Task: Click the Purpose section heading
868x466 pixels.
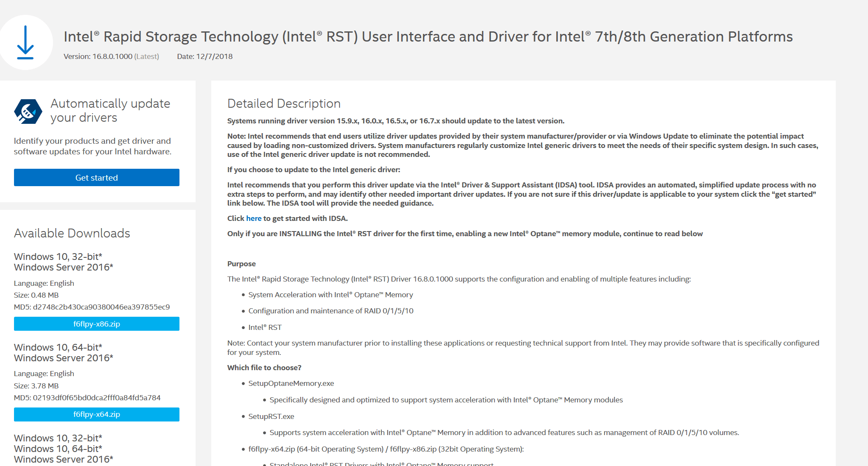Action: coord(241,264)
